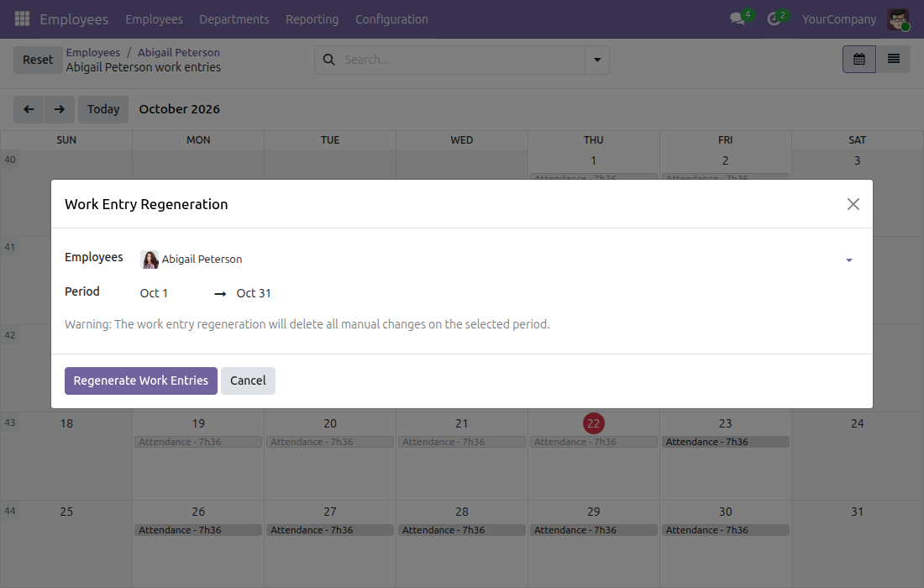Open the Reporting menu
This screenshot has width=924, height=588.
pos(312,19)
